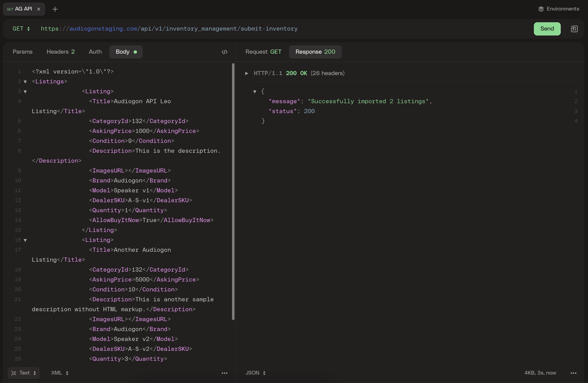
Task: Click the request URL field
Action: (x=169, y=29)
